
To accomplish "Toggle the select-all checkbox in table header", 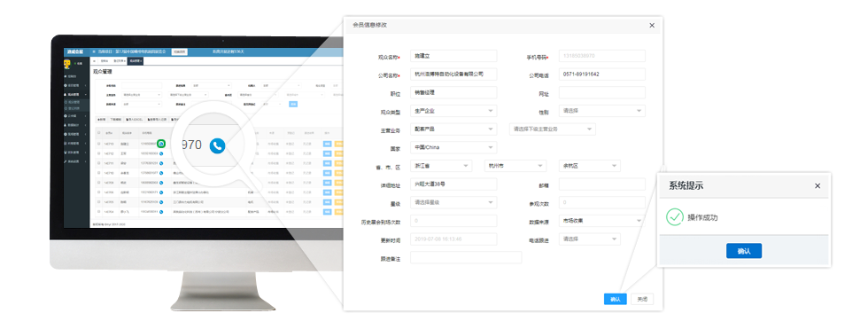I will point(99,133).
